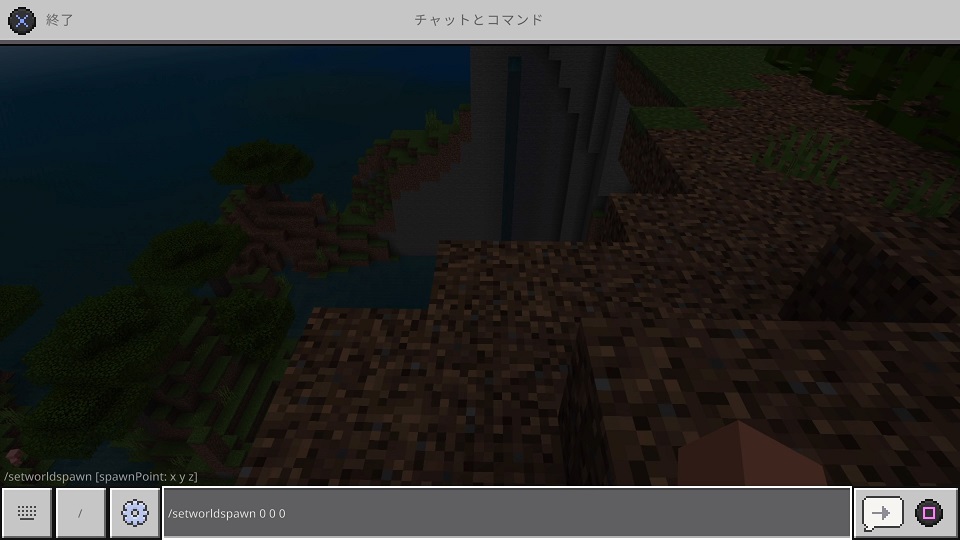Viewport: 960px width, 540px height.
Task: Close chat with the X exit icon
Action: pyautogui.click(x=21, y=20)
